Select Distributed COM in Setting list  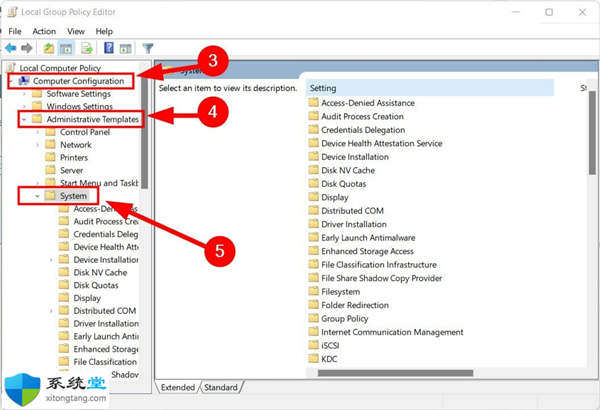(x=346, y=211)
